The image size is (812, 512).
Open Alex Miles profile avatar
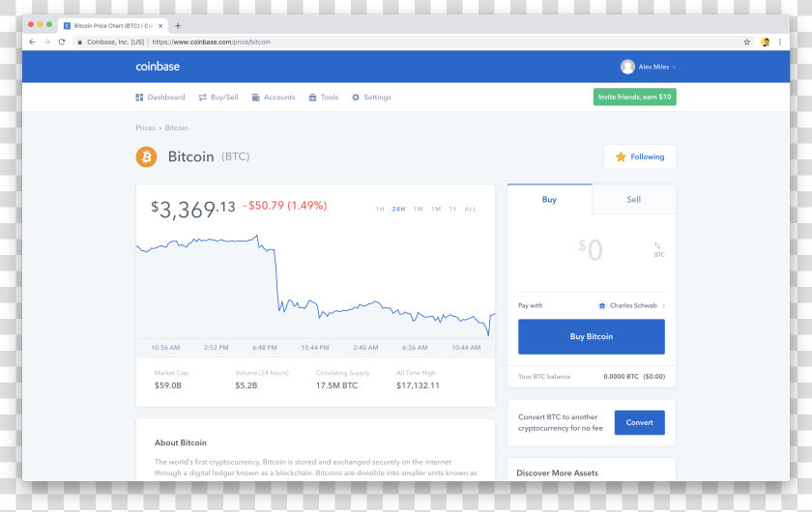pyautogui.click(x=627, y=67)
